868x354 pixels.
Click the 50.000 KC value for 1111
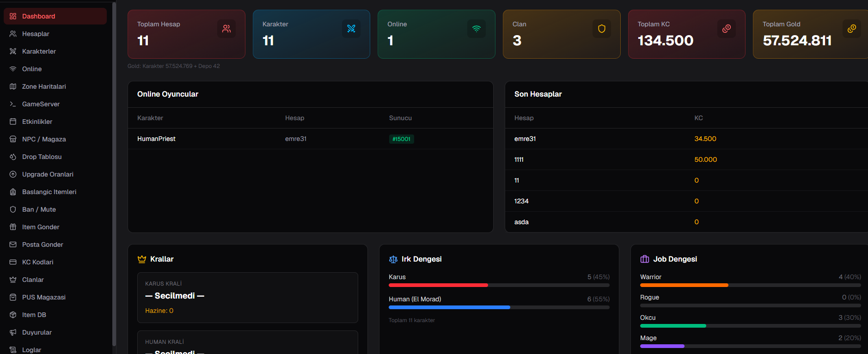[706, 159]
